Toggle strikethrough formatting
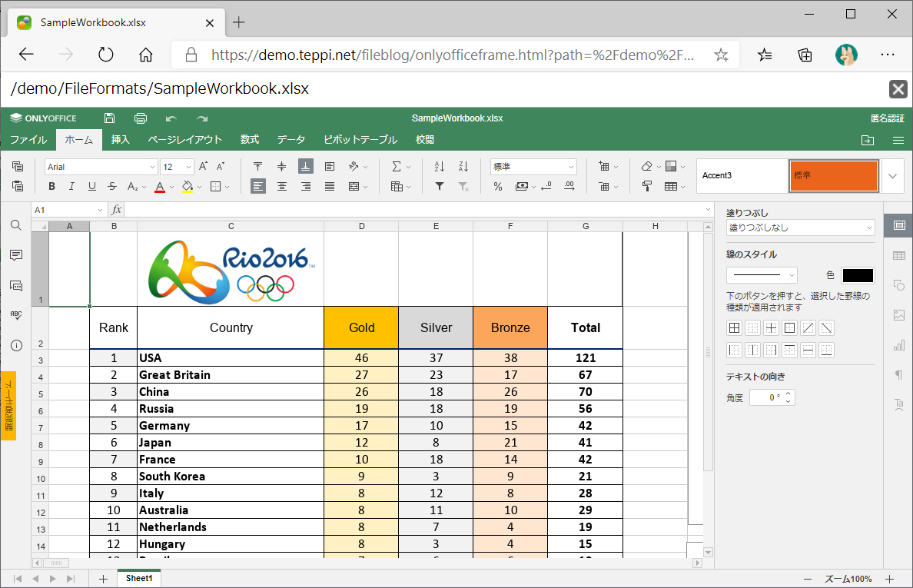 [x=112, y=186]
